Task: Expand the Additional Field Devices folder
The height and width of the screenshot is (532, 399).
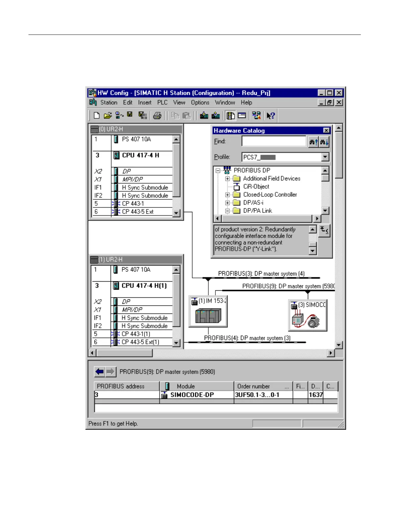Action: pyautogui.click(x=227, y=179)
